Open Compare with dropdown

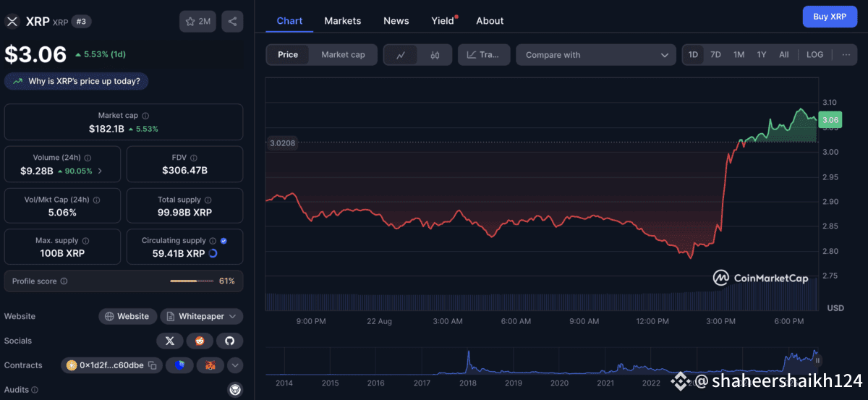pos(596,55)
